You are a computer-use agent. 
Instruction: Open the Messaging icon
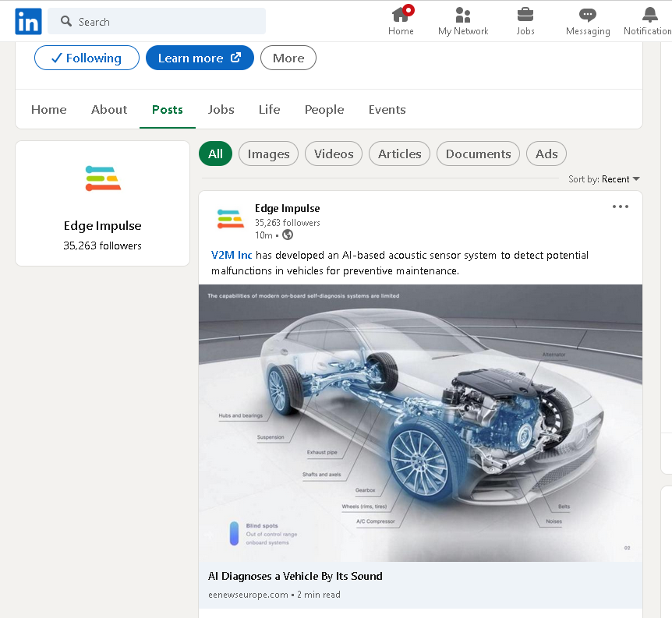coord(588,15)
